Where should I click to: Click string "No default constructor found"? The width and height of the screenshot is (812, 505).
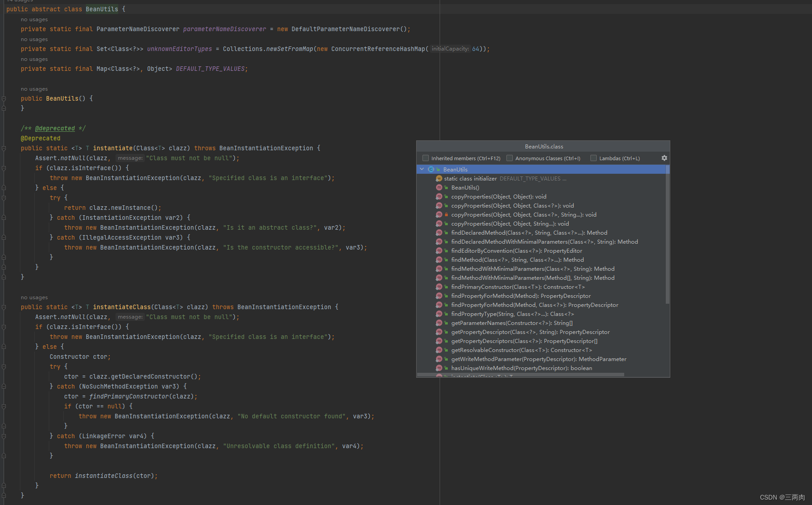click(292, 416)
